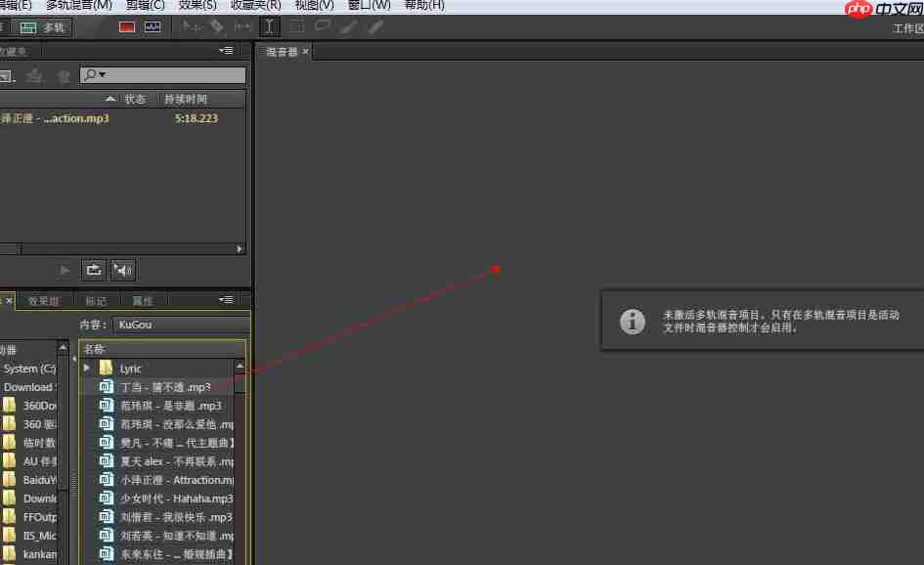Select the Razor tool in toolbar
The height and width of the screenshot is (565, 924).
point(217,26)
